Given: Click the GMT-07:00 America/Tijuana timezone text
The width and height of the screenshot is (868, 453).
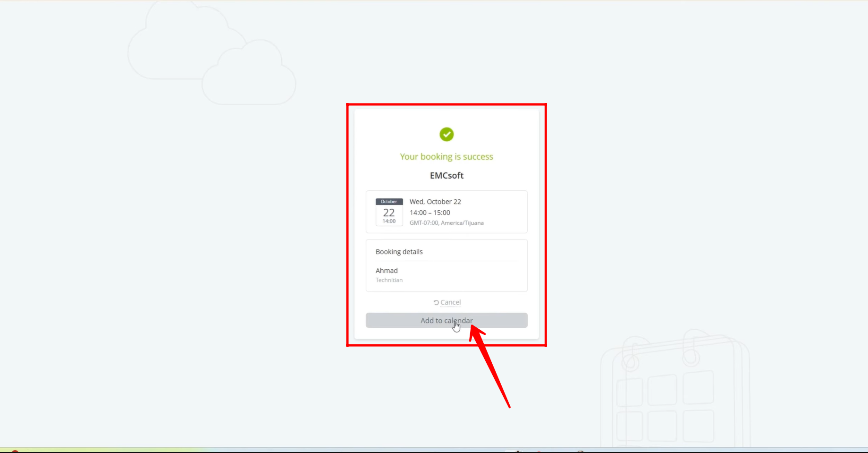Looking at the screenshot, I should pyautogui.click(x=447, y=223).
